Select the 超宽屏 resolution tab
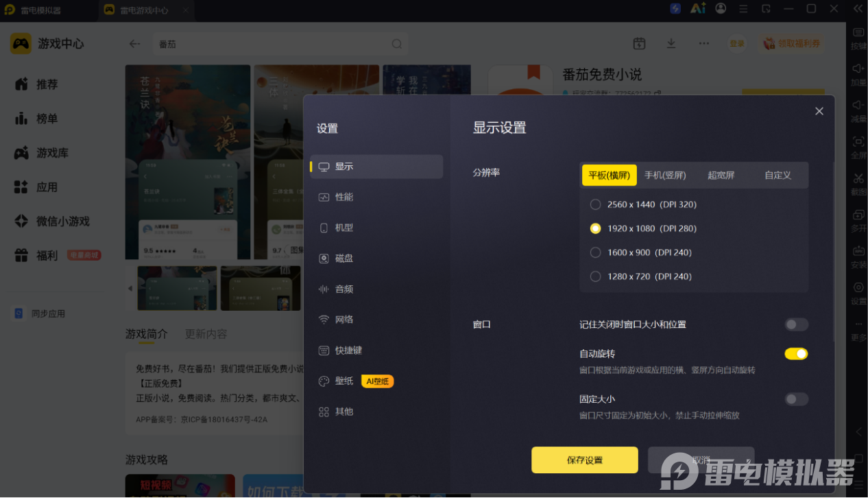This screenshot has height=498, width=868. click(721, 175)
